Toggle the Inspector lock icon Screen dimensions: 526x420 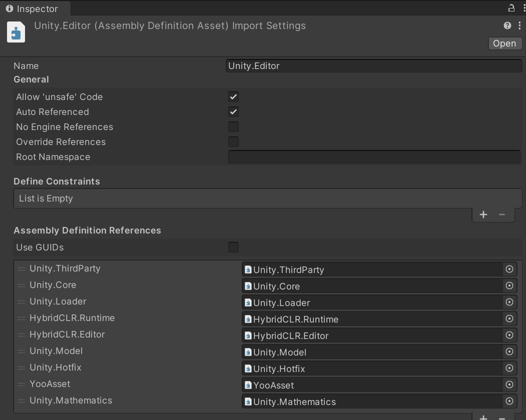[x=511, y=8]
